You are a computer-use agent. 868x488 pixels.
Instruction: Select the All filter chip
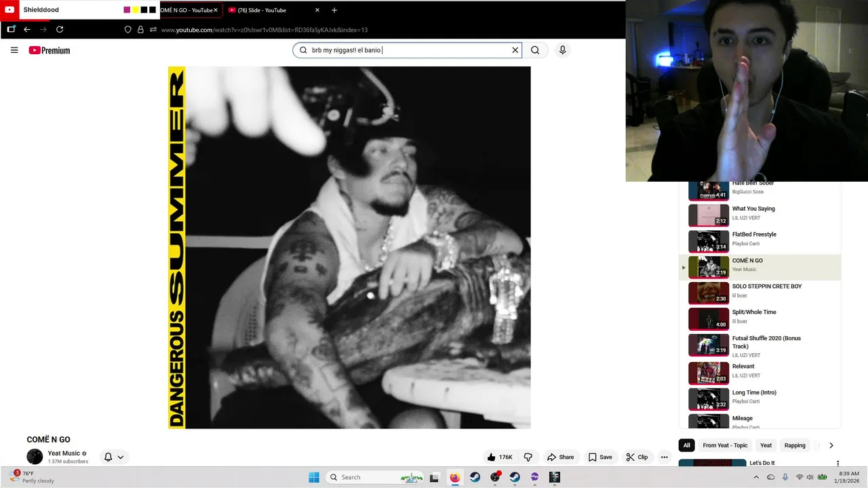(686, 445)
